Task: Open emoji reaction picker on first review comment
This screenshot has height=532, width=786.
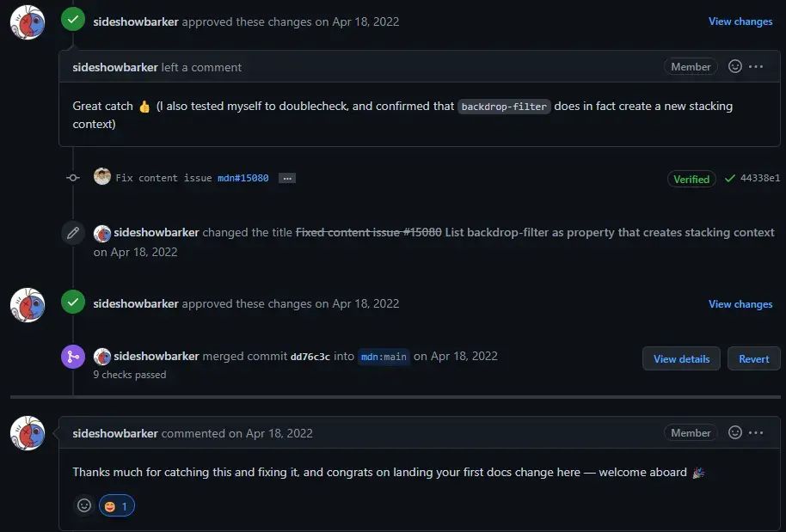Action: [735, 66]
